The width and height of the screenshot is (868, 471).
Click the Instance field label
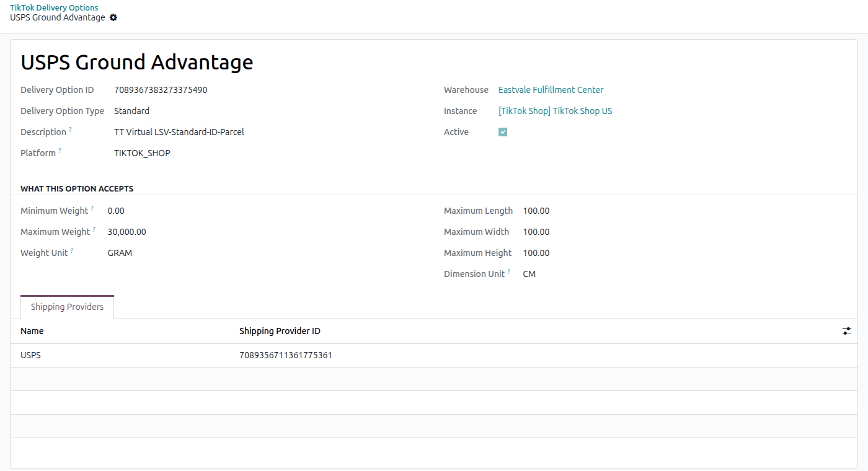(461, 111)
